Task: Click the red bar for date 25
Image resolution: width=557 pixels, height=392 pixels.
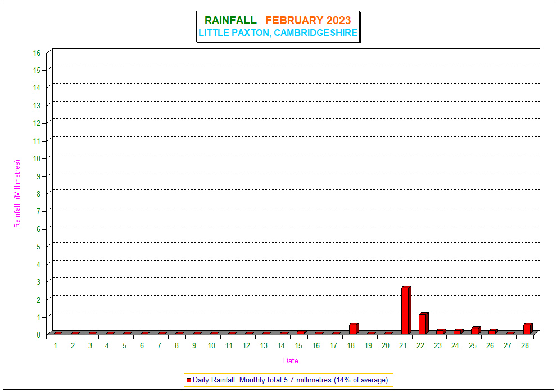Action: (476, 331)
